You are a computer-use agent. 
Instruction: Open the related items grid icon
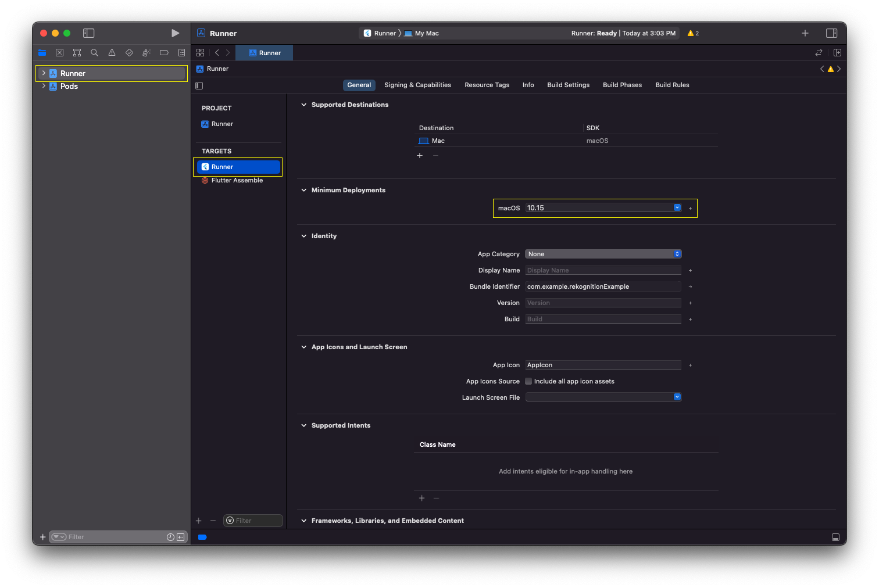(x=200, y=52)
